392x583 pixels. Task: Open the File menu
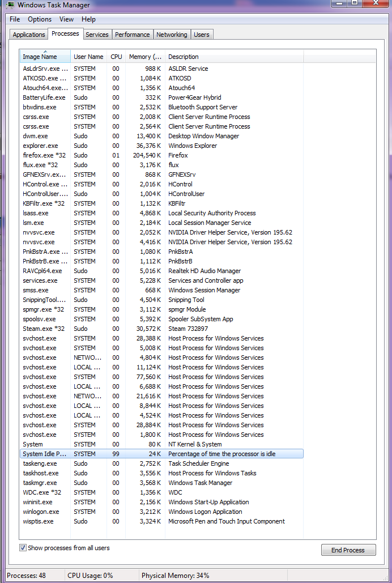tap(15, 19)
